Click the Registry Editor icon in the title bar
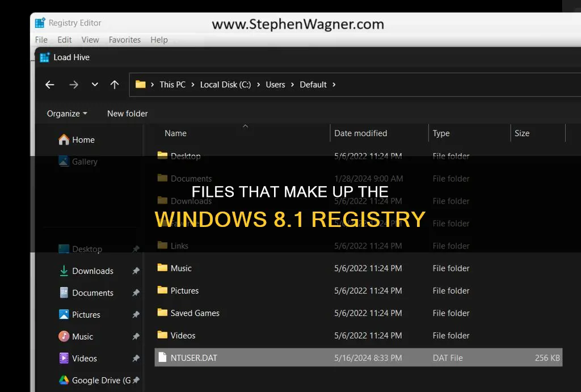 coord(40,22)
